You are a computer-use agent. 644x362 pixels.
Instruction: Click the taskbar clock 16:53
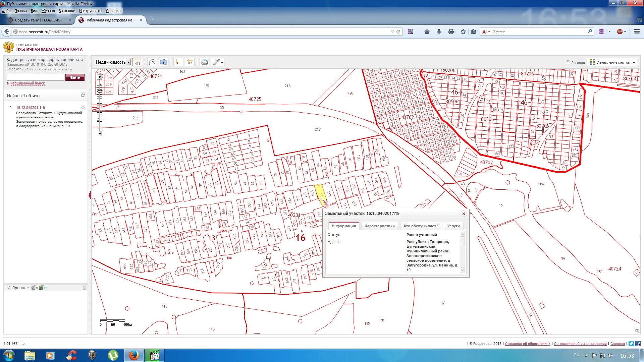point(627,356)
